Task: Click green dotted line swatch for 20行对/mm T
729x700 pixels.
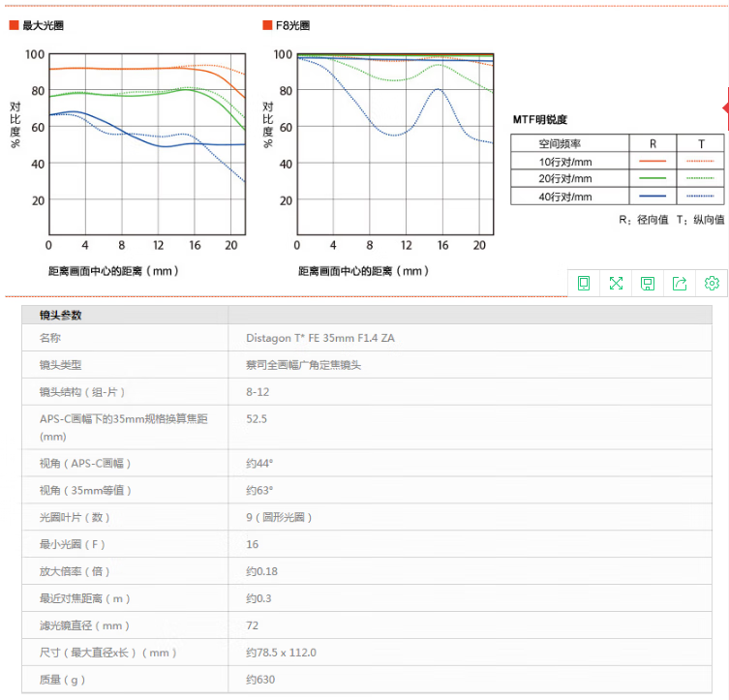Action: point(700,178)
